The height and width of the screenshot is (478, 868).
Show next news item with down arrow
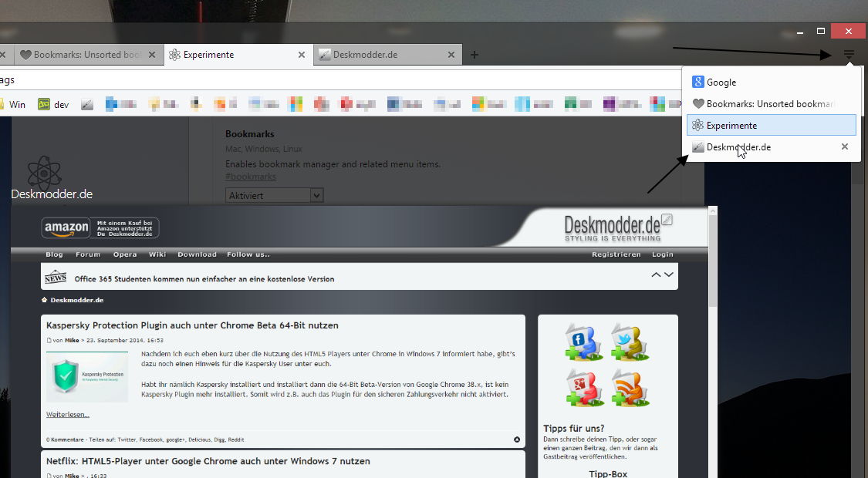coord(669,275)
